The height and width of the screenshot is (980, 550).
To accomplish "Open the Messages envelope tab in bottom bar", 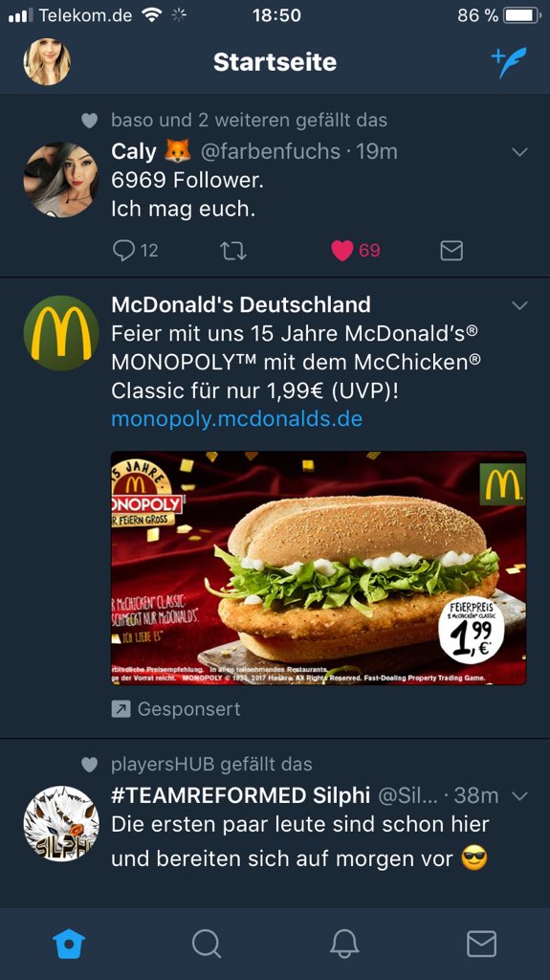I will (x=482, y=944).
